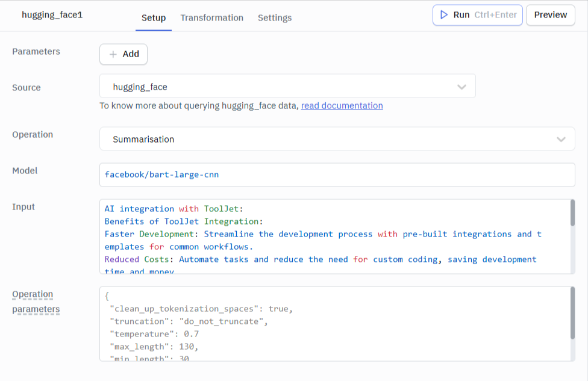Switch to the Setup tab
This screenshot has height=381, width=588.
click(x=154, y=17)
